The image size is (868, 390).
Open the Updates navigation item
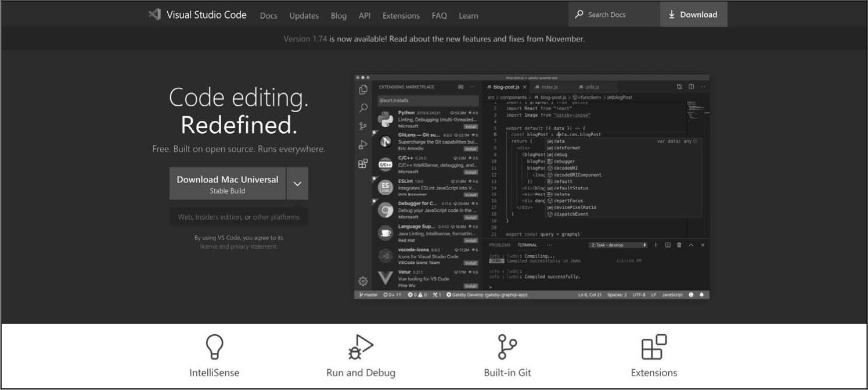(x=304, y=16)
